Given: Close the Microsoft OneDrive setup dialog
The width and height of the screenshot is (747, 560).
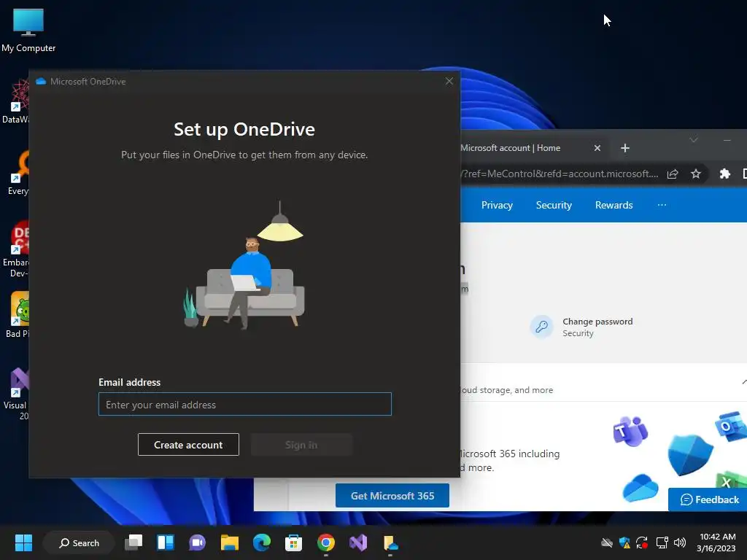Looking at the screenshot, I should pyautogui.click(x=449, y=81).
